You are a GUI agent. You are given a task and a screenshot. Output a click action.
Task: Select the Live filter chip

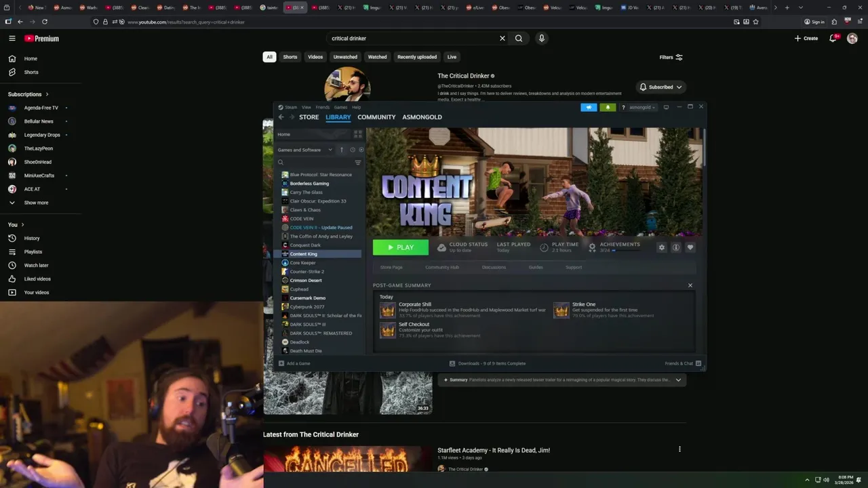(x=452, y=57)
